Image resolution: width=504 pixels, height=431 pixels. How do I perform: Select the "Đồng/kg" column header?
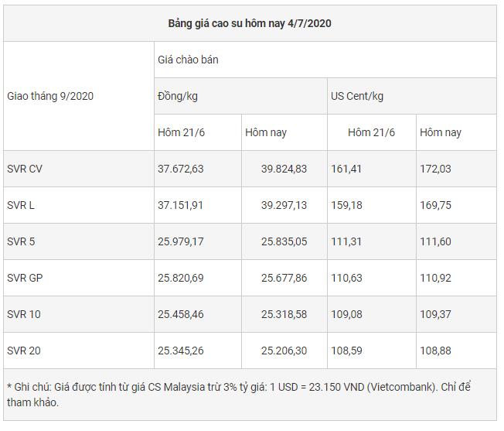pos(178,96)
